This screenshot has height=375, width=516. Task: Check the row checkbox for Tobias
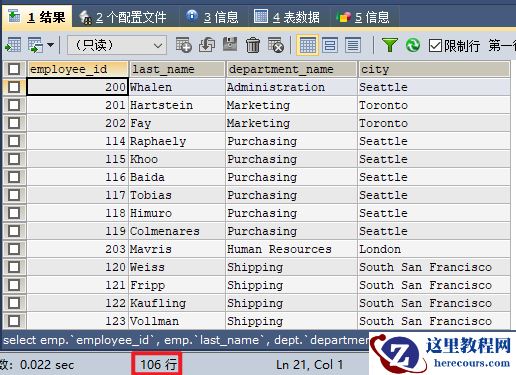[x=14, y=195]
